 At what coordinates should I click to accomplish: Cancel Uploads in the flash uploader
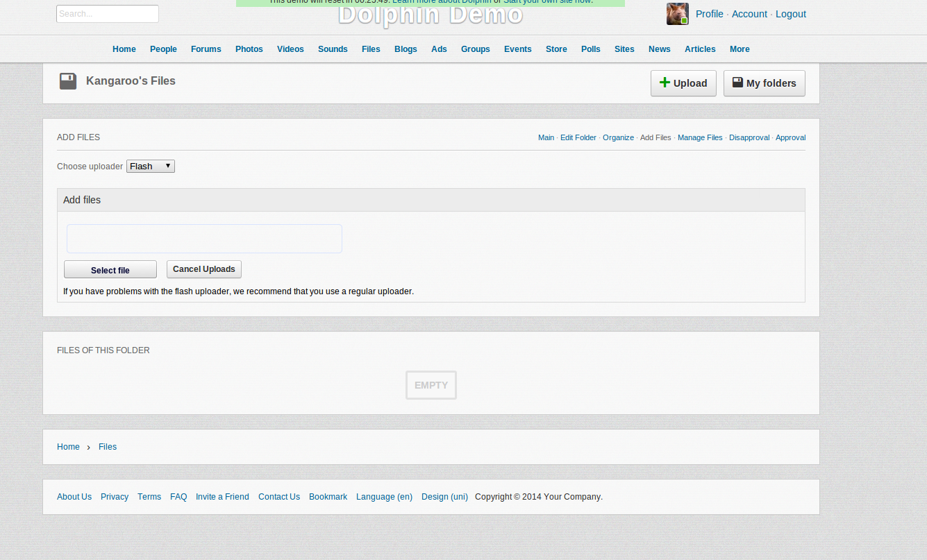pyautogui.click(x=204, y=269)
